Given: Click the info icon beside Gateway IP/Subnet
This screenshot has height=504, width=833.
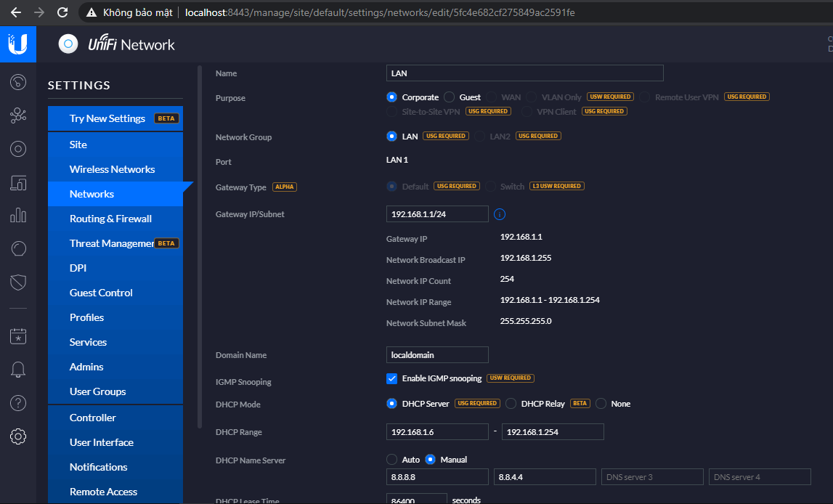Looking at the screenshot, I should click(x=500, y=214).
